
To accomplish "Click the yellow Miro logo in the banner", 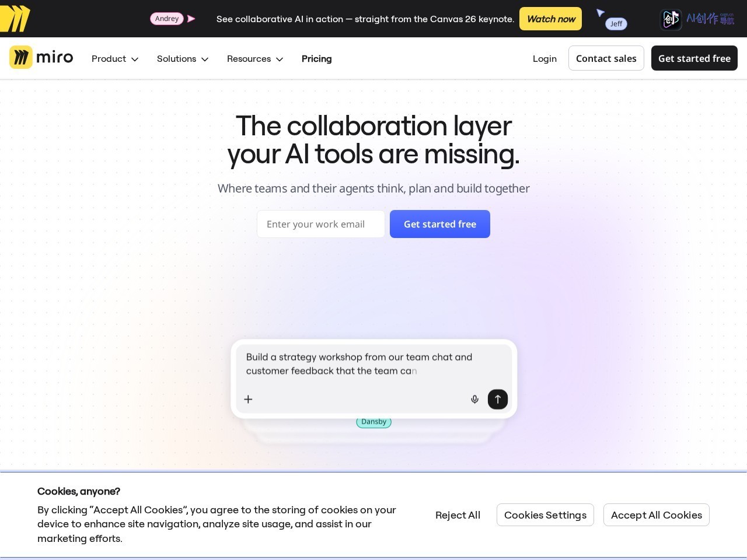I will point(15,19).
